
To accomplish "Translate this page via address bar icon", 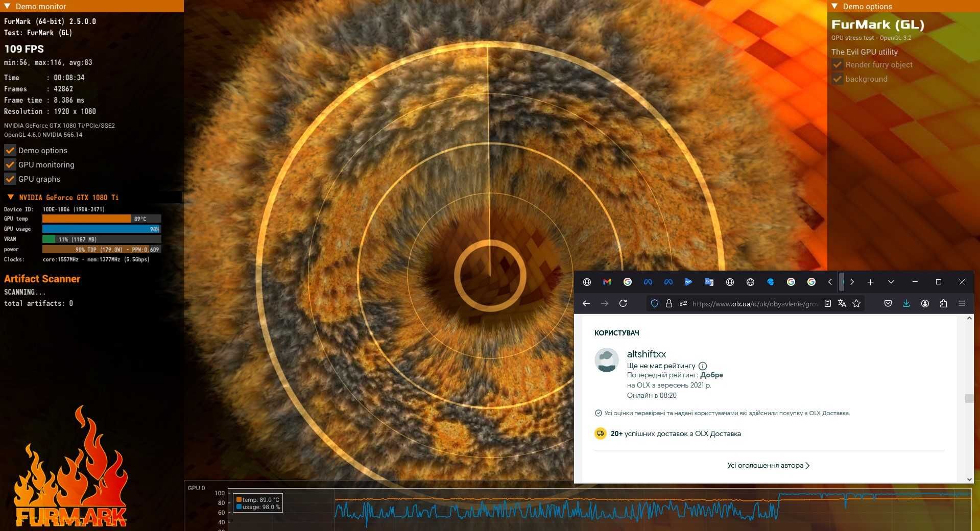I will click(842, 303).
